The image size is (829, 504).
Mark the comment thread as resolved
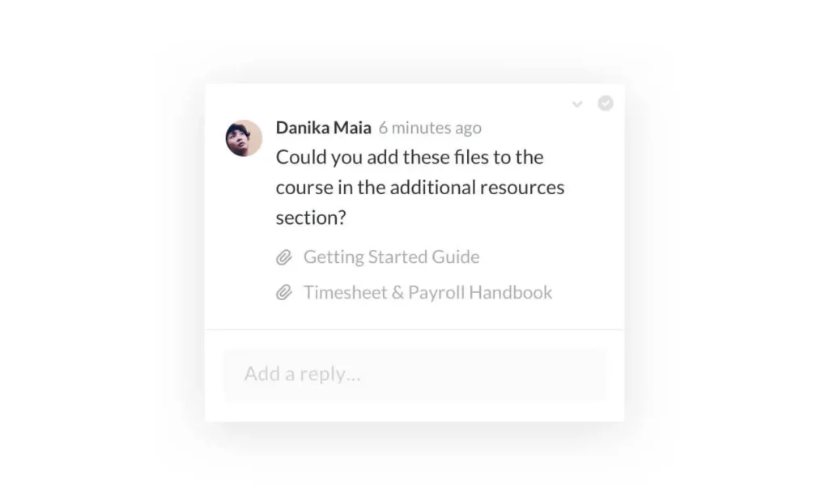[x=606, y=104]
